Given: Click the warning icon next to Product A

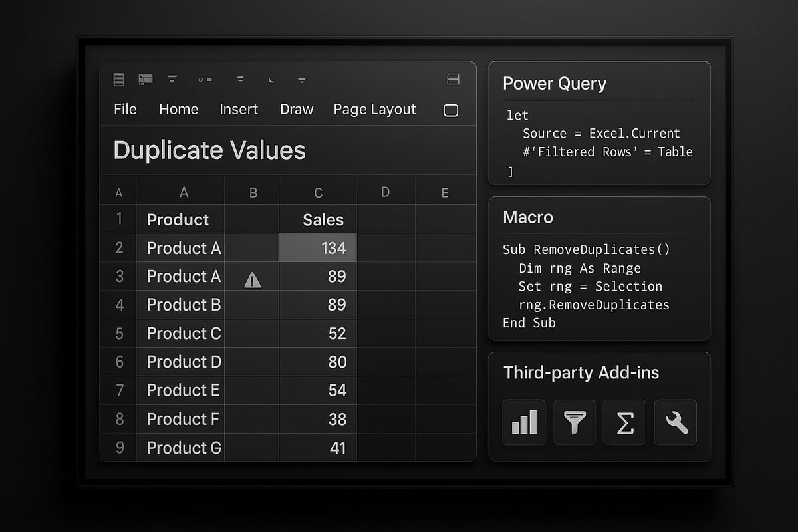Looking at the screenshot, I should [252, 280].
